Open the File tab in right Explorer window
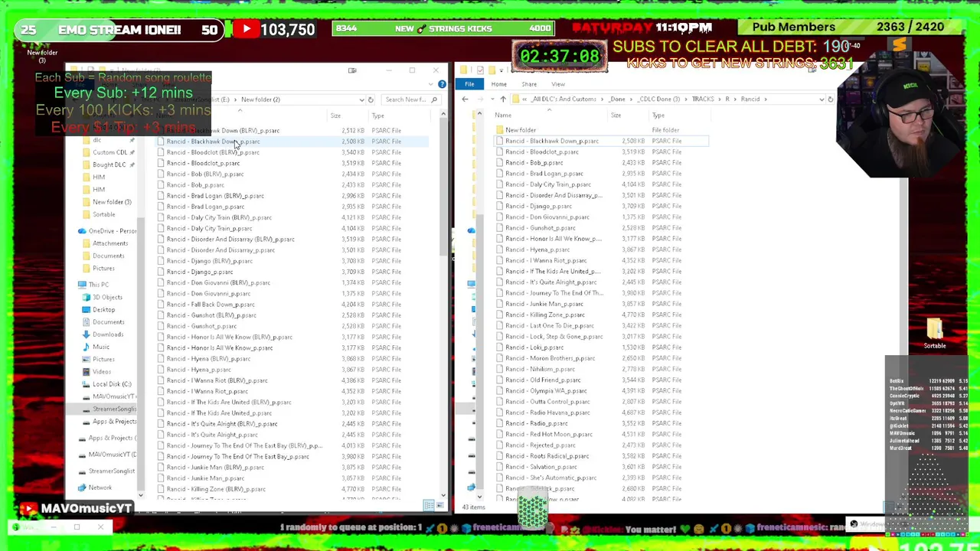The height and width of the screenshot is (551, 980). click(469, 84)
